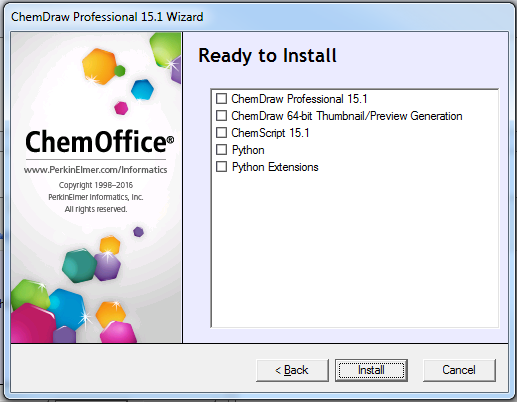Click the Install button
Screen dimensions: 517x402
click(x=371, y=370)
